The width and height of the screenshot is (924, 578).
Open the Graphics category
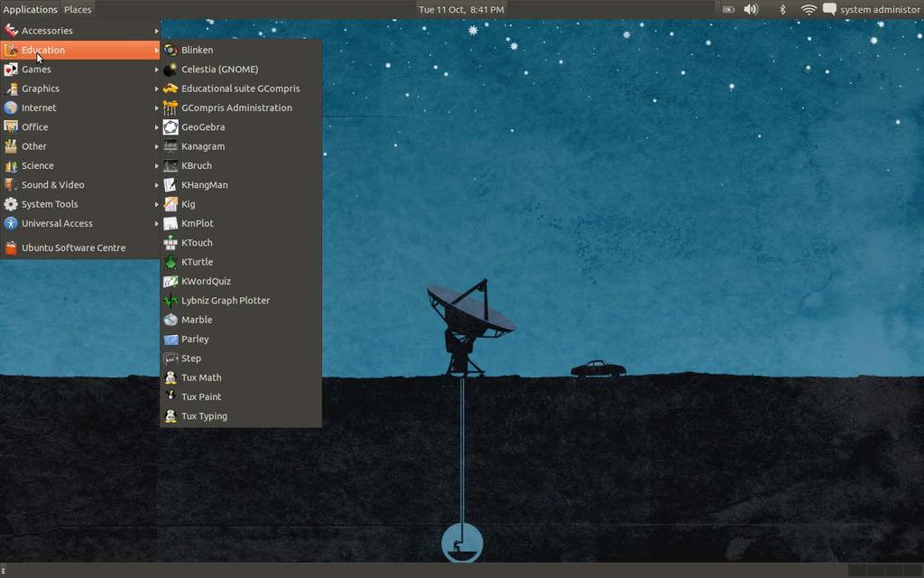[80, 89]
